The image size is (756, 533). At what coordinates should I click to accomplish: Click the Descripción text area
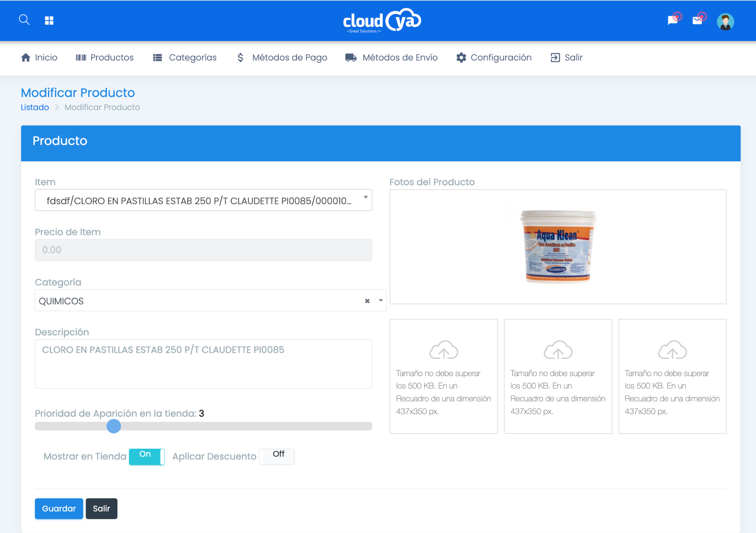[203, 364]
